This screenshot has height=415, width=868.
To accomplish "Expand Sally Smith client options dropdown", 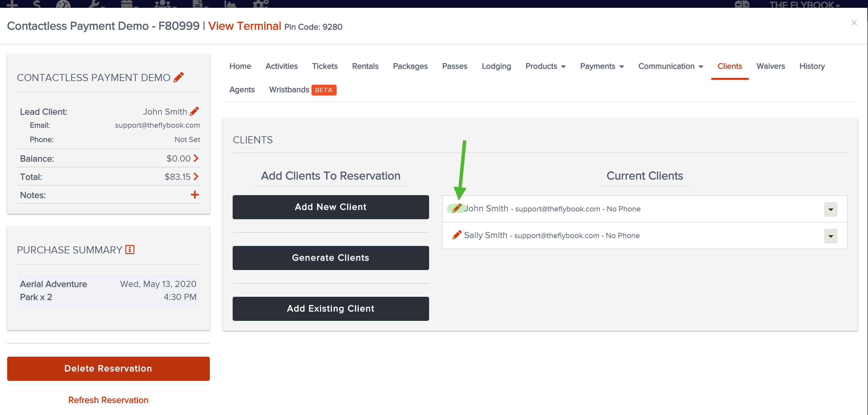I will pyautogui.click(x=831, y=236).
